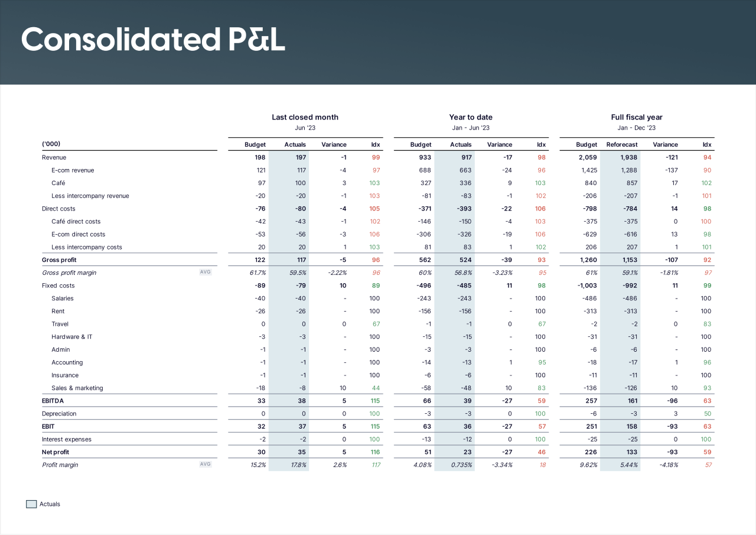756x535 pixels.
Task: Click the Gross profit row label
Action: (59, 260)
